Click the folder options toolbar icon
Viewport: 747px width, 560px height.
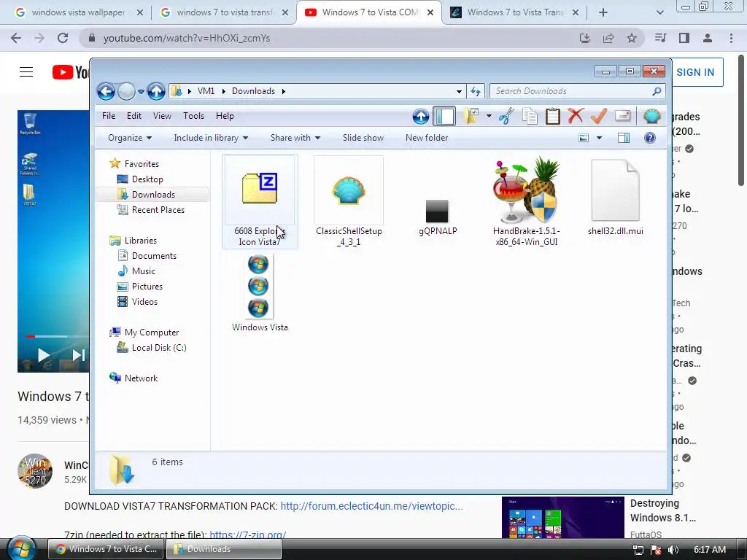(x=471, y=116)
